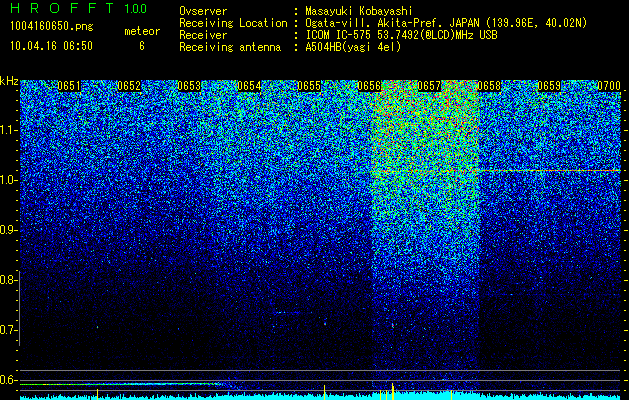Click the ICOM IC-575 receiver line
The width and height of the screenshot is (629, 400).
click(x=401, y=35)
